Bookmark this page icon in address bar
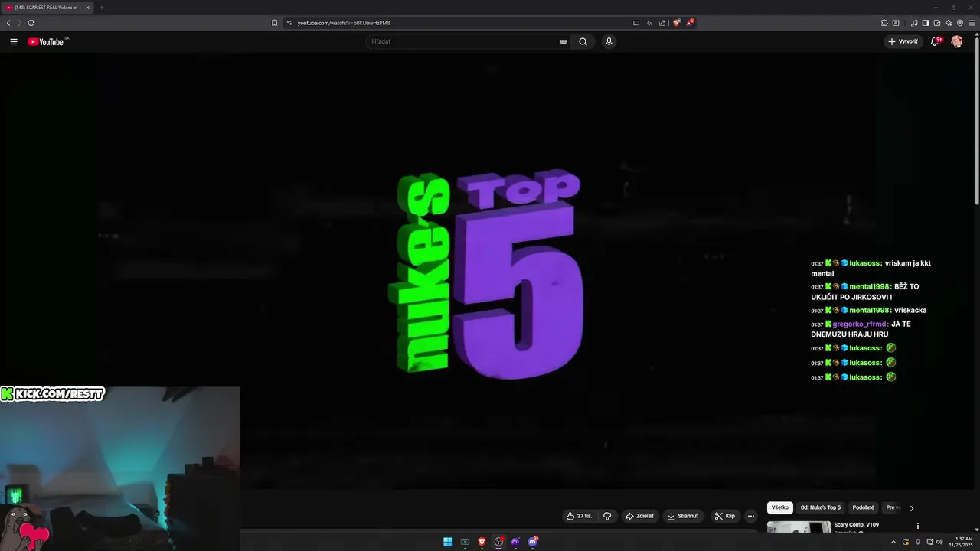 click(x=274, y=23)
